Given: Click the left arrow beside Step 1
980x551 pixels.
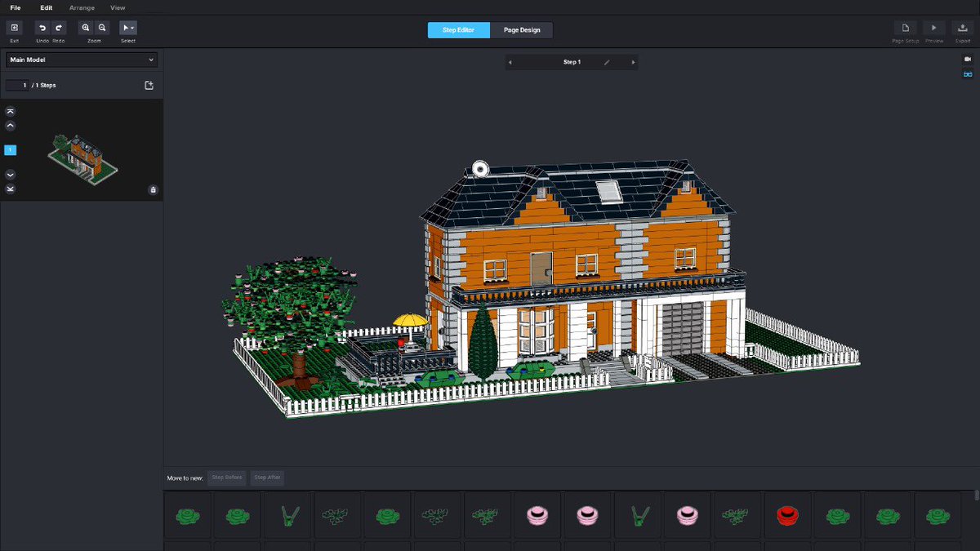Looking at the screenshot, I should (510, 62).
